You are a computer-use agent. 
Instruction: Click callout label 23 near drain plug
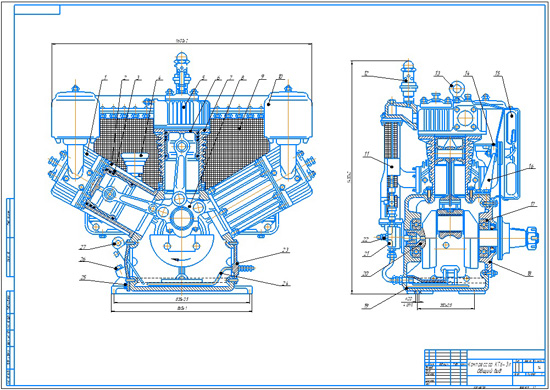(286, 250)
